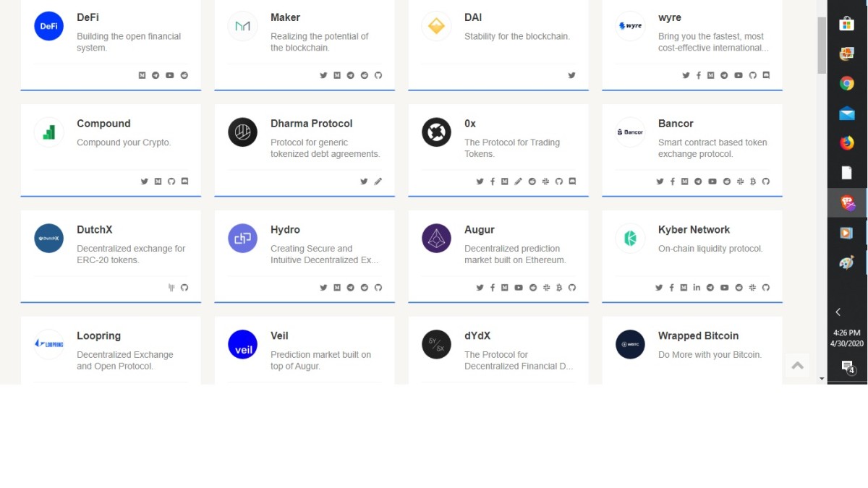
Task: Launch Firefox from the taskbar
Action: [x=846, y=142]
